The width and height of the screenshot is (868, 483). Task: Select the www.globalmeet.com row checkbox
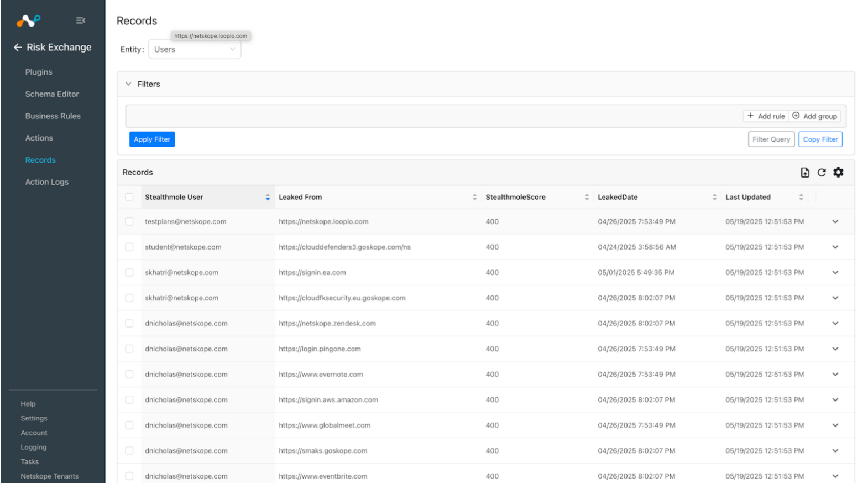point(129,425)
